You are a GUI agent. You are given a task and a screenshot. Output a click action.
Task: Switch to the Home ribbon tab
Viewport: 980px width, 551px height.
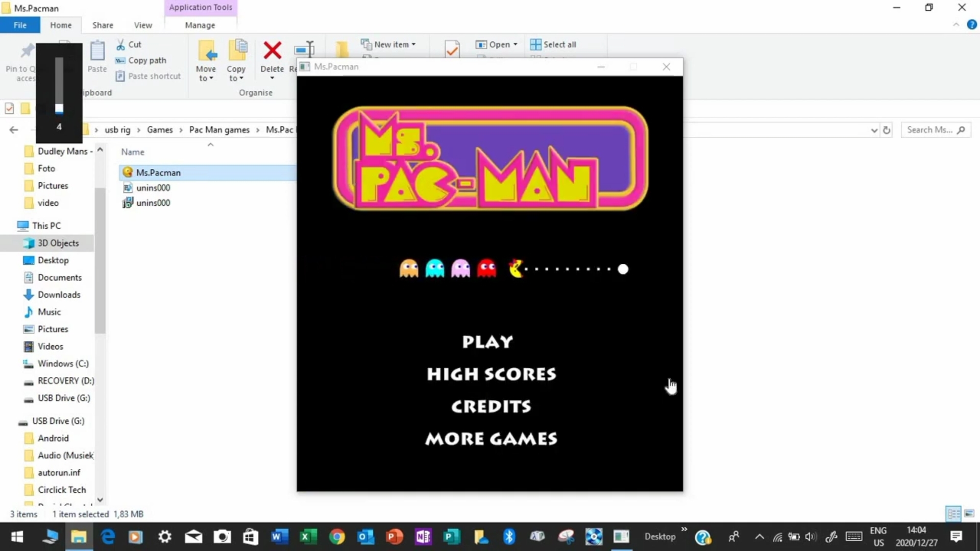pos(61,25)
